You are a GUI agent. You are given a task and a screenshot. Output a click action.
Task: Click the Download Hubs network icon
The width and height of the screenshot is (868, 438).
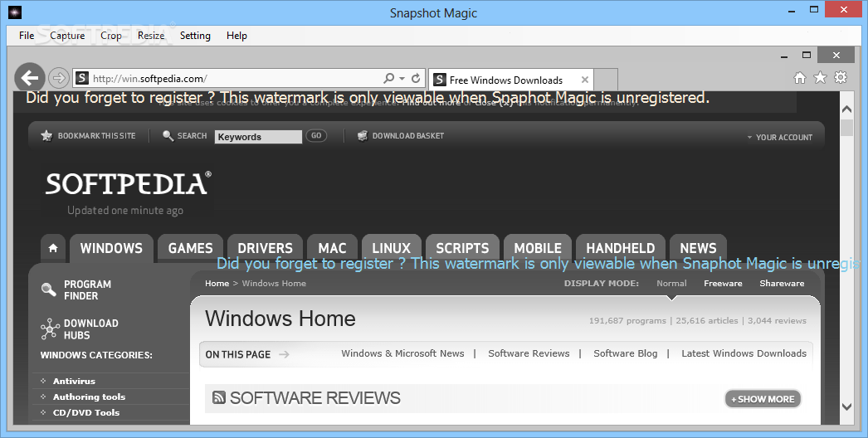click(x=50, y=329)
